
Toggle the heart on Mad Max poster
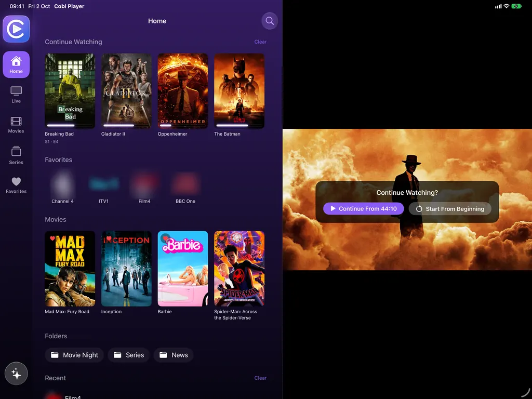tap(52, 238)
